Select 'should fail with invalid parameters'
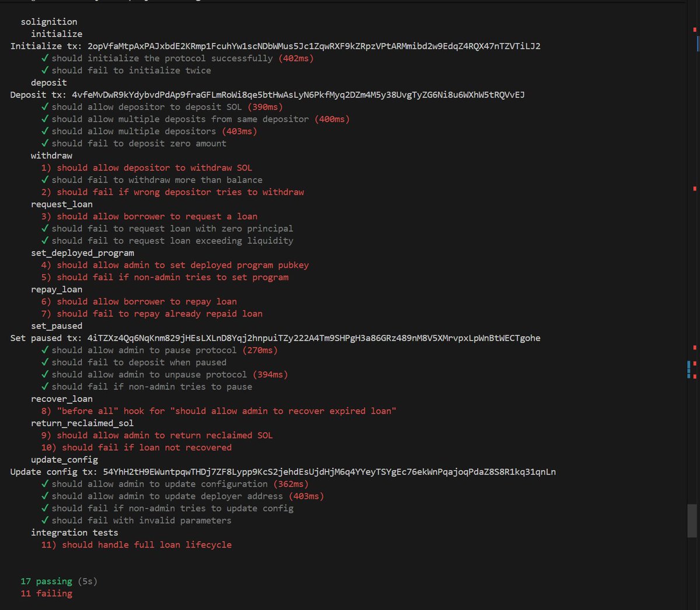Screen dimensions: 700x610 click(x=136, y=521)
